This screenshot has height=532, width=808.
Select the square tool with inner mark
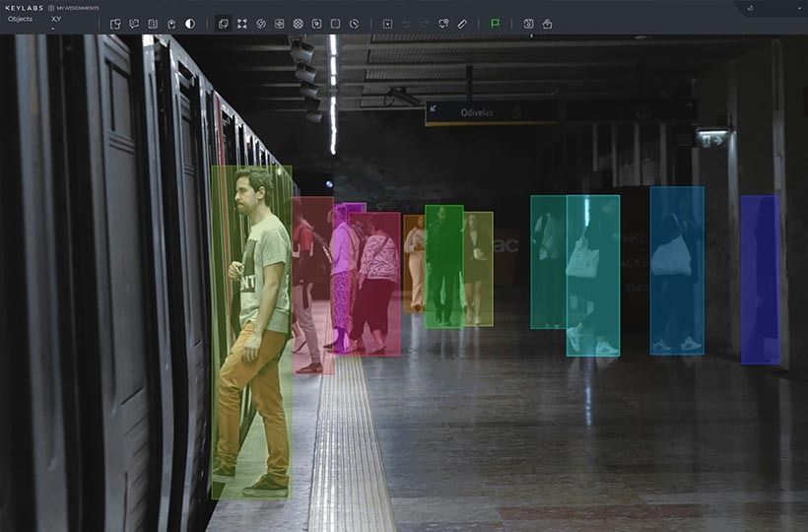tap(317, 24)
